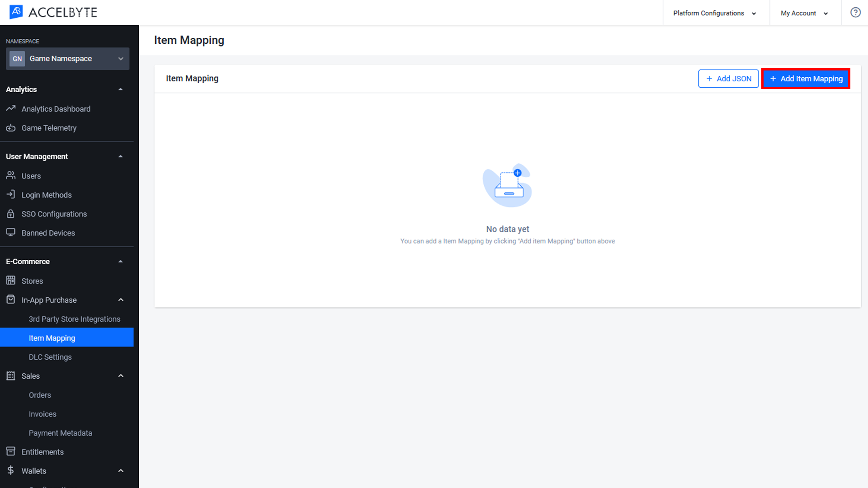Screen dimensions: 868x488
Task: Click the Stores shop icon
Action: point(11,280)
